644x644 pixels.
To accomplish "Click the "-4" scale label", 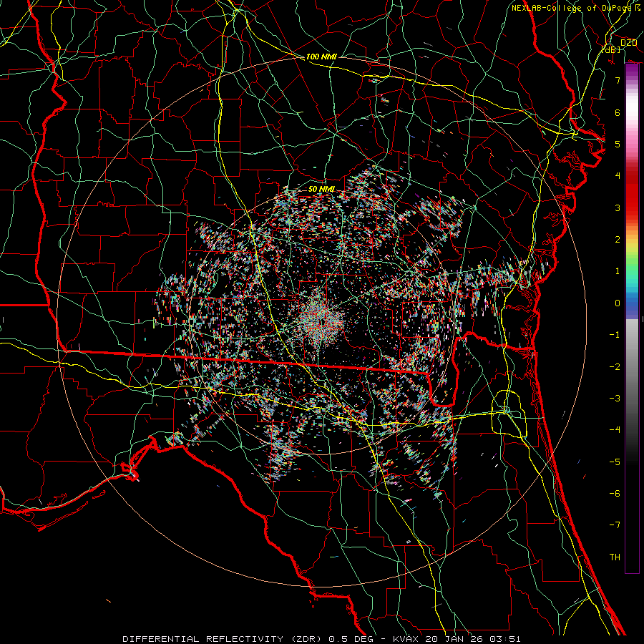I will 615,430.
